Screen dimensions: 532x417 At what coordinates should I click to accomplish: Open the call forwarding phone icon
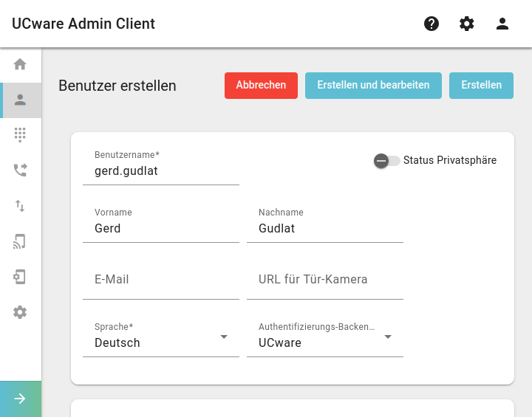pos(20,170)
